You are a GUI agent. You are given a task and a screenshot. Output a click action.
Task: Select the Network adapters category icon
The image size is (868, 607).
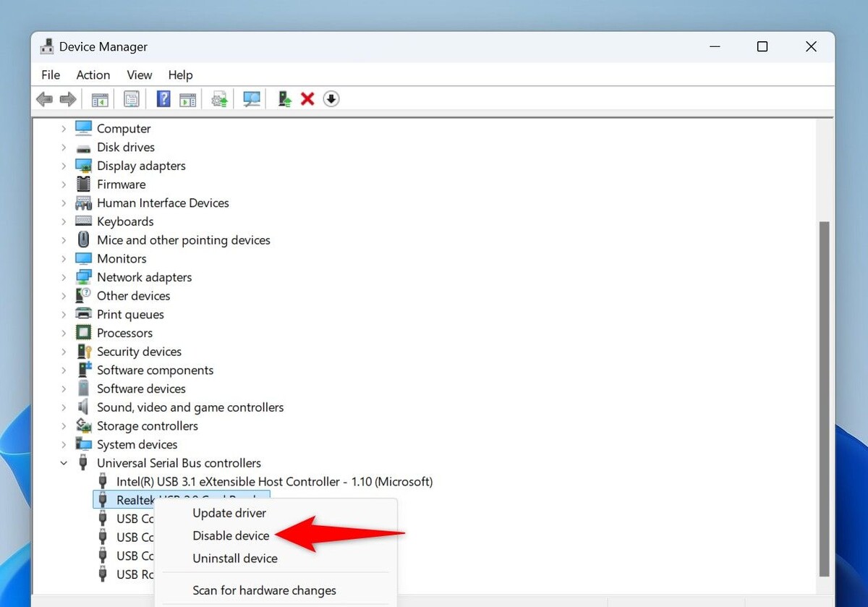point(84,277)
